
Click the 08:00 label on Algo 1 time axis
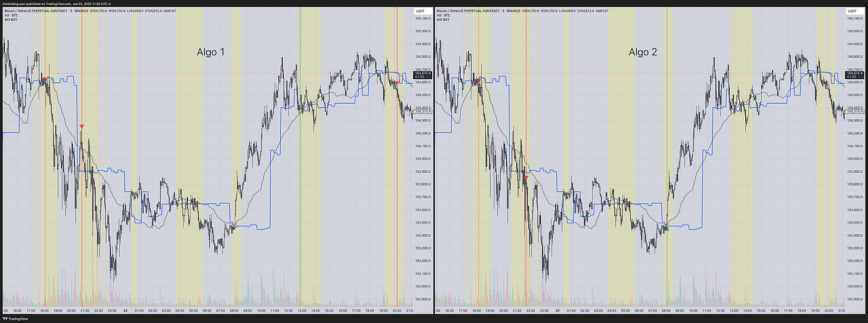234,310
